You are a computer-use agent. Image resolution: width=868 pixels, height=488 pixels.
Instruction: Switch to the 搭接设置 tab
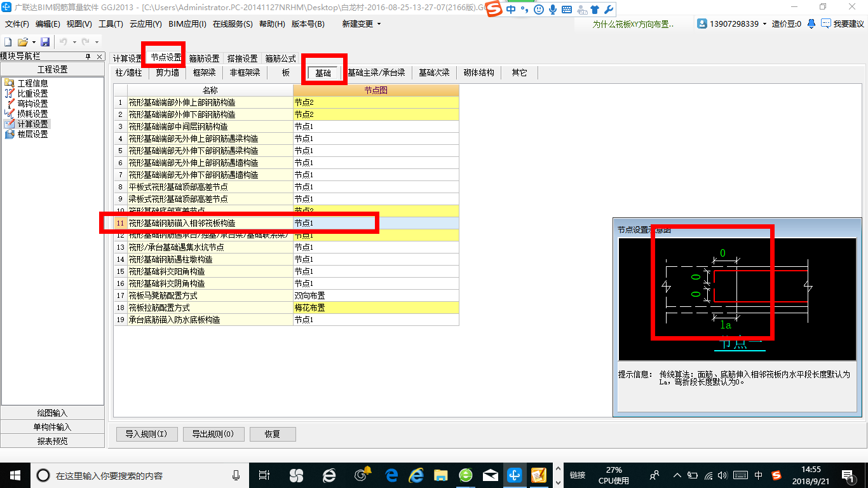click(242, 58)
